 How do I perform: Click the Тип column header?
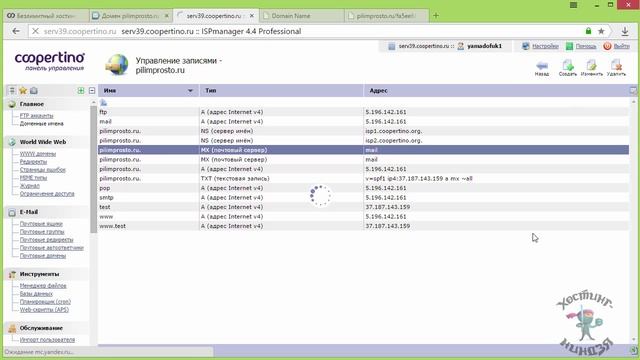[281, 91]
